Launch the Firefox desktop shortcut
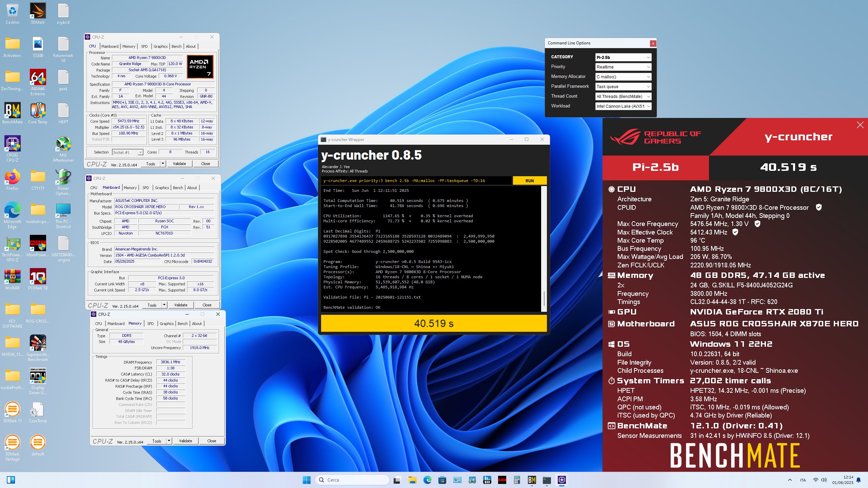This screenshot has height=488, width=868. [x=12, y=180]
